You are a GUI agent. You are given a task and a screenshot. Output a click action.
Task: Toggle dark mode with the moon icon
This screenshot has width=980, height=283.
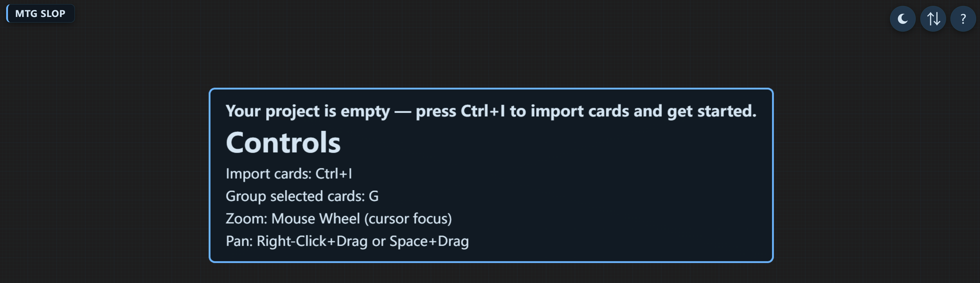(902, 18)
